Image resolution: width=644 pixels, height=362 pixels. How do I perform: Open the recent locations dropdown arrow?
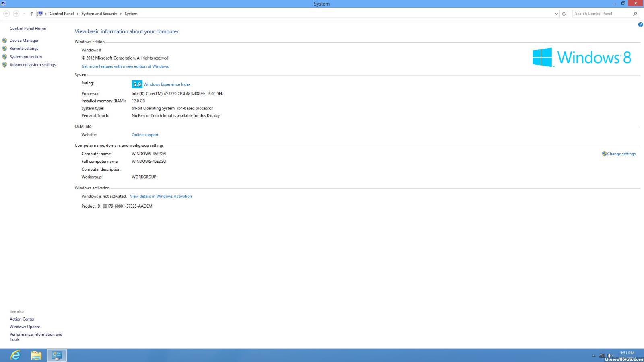(24, 14)
